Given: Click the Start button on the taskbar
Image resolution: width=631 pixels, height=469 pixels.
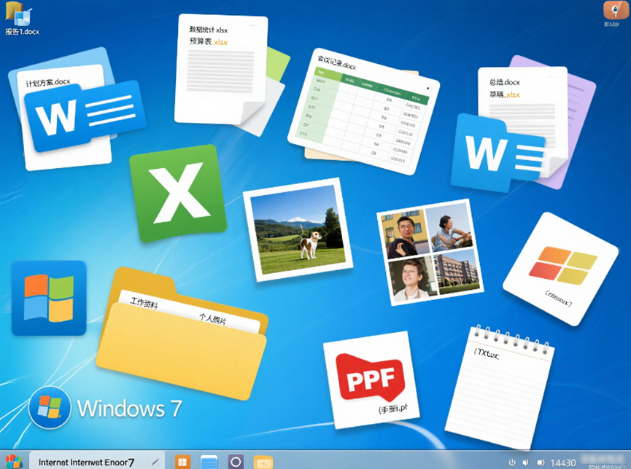Looking at the screenshot, I should click(13, 461).
